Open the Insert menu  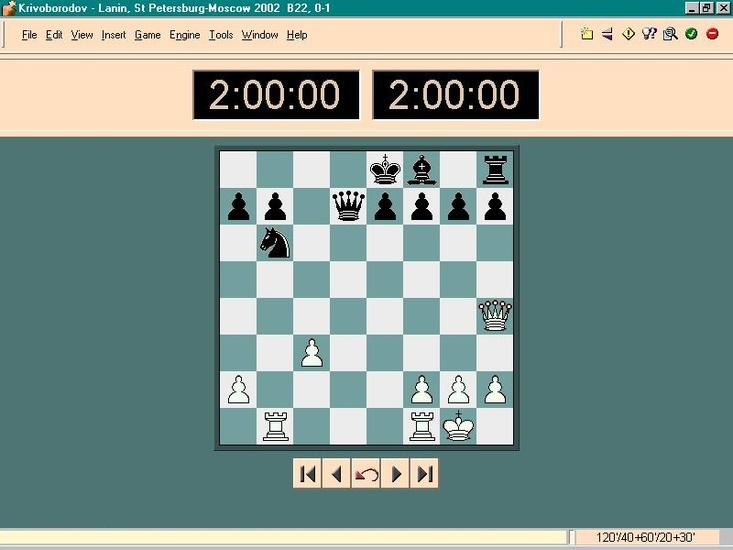113,35
